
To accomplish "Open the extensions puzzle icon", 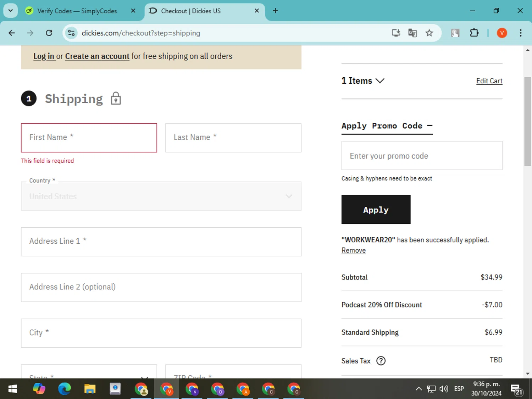I will point(474,33).
